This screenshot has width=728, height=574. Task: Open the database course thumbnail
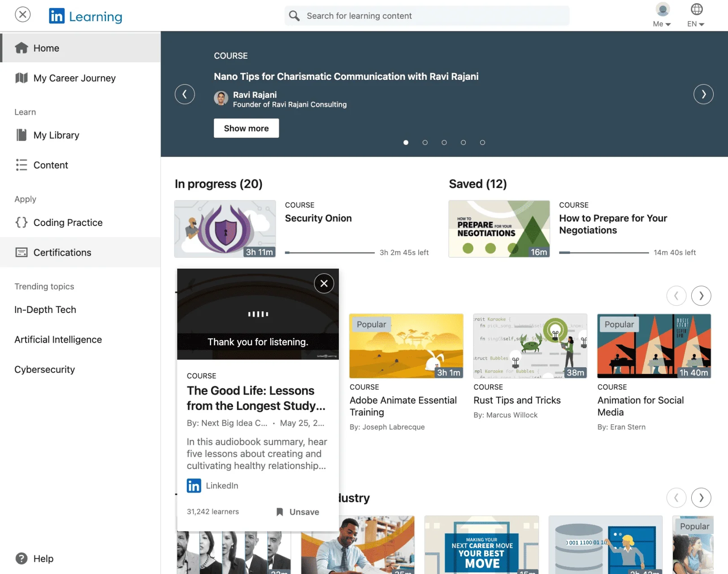point(606,545)
